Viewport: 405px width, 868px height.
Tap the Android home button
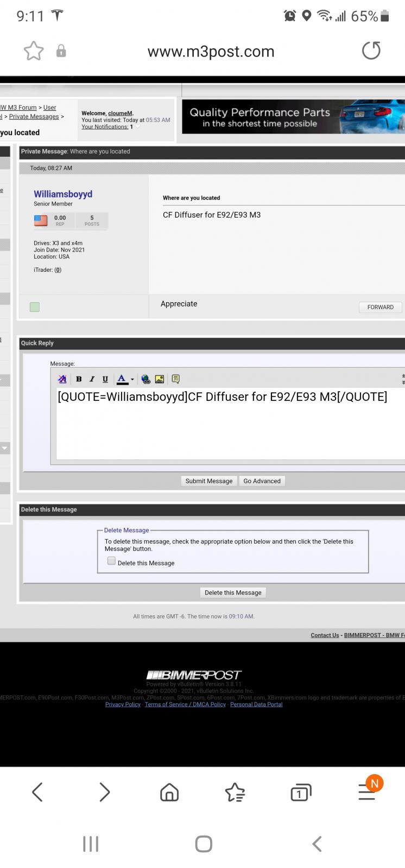point(204,844)
